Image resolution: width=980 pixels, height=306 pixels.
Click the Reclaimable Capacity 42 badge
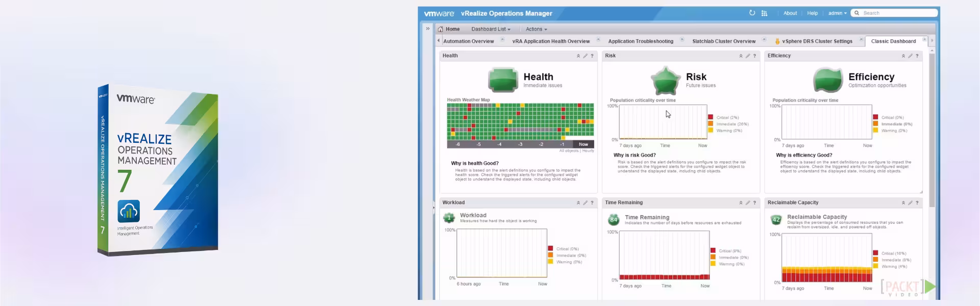pyautogui.click(x=776, y=220)
